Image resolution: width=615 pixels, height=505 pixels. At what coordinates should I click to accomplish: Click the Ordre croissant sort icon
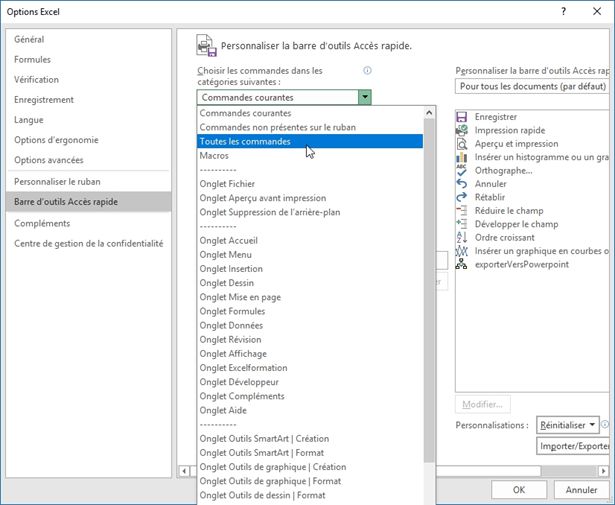[x=462, y=238]
